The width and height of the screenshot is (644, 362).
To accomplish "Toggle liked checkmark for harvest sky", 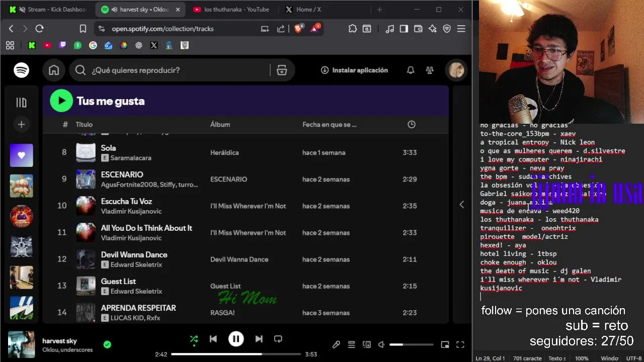I will pos(107,345).
